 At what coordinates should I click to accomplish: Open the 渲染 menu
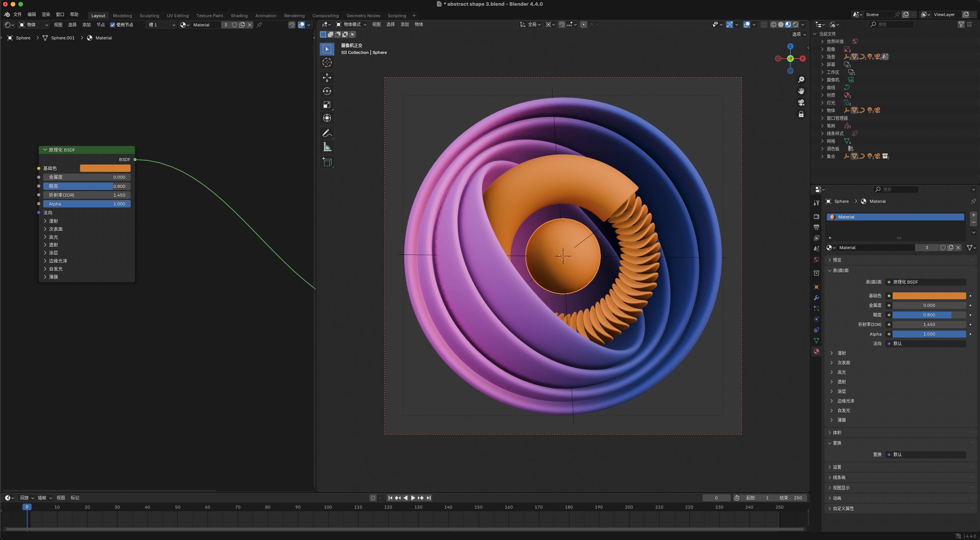pos(46,15)
